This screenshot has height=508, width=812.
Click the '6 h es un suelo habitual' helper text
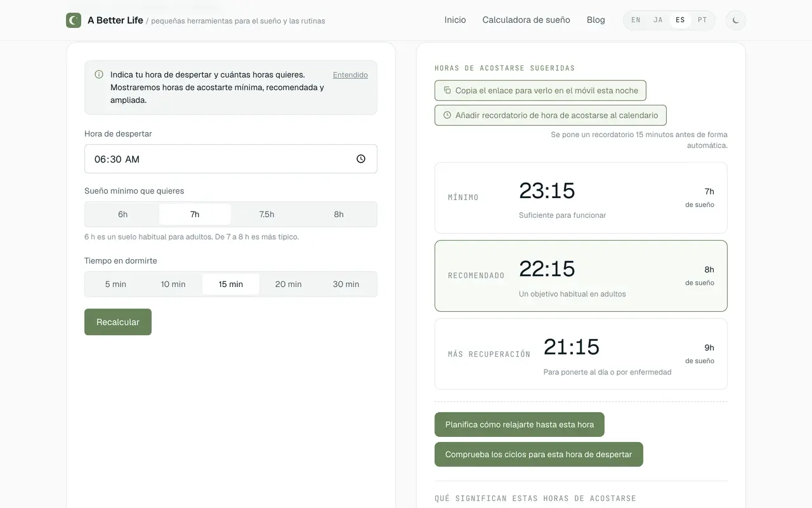coord(192,237)
